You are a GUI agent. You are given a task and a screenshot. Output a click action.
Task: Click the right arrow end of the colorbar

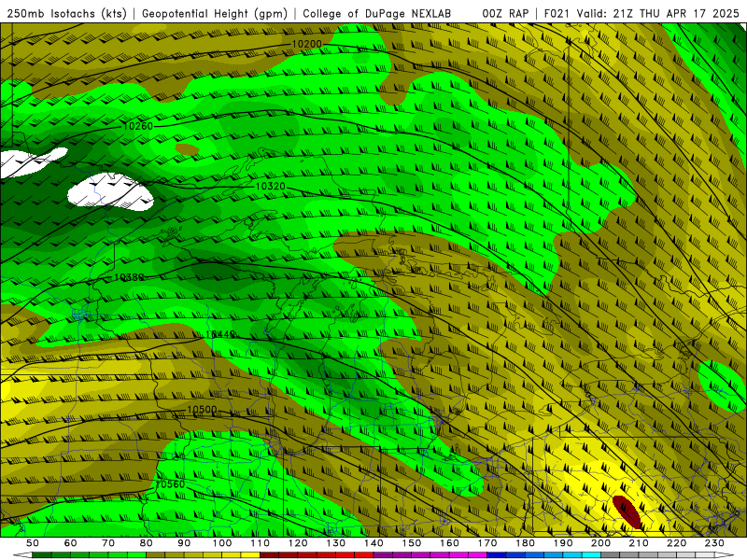click(x=724, y=555)
